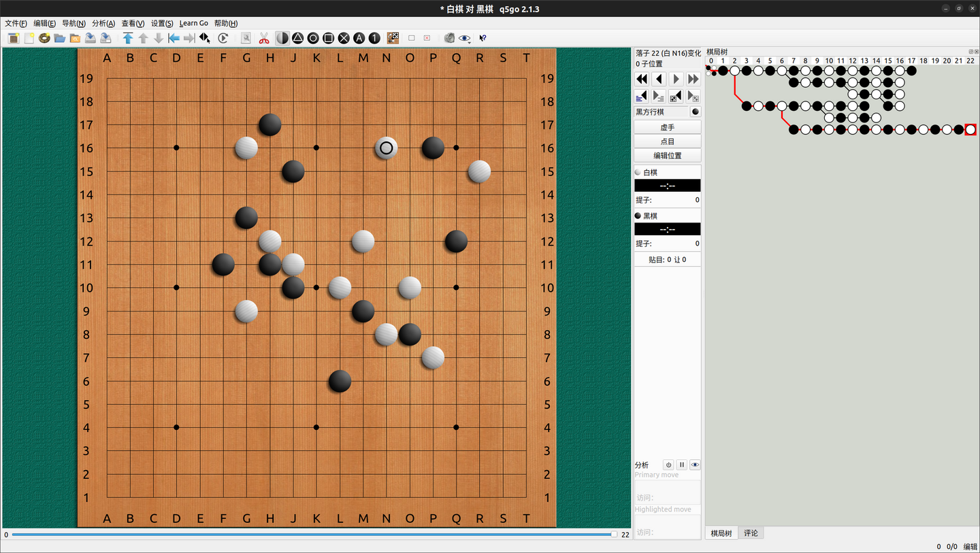
Task: Toggle sound with the speaker icon
Action: 449,38
